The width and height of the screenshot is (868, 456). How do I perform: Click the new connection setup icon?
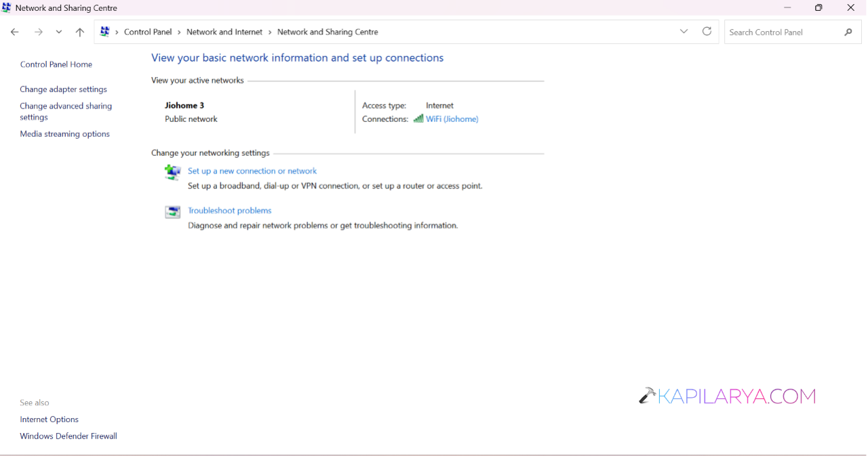(173, 172)
